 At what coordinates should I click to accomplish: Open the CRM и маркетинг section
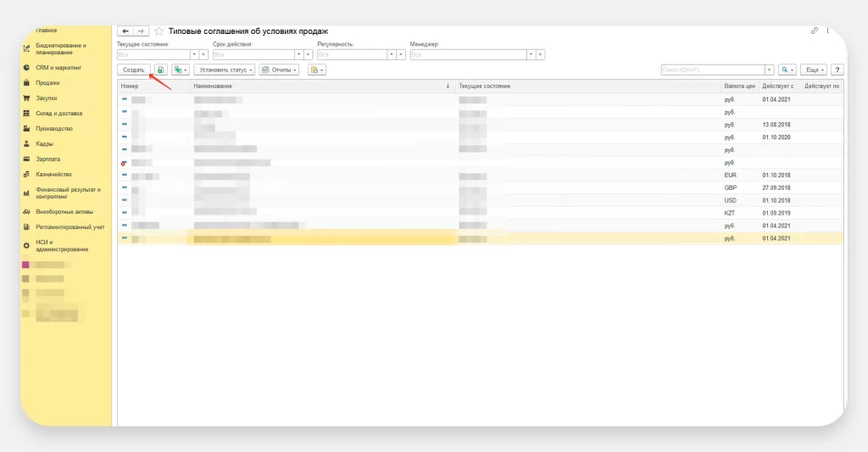(x=58, y=68)
